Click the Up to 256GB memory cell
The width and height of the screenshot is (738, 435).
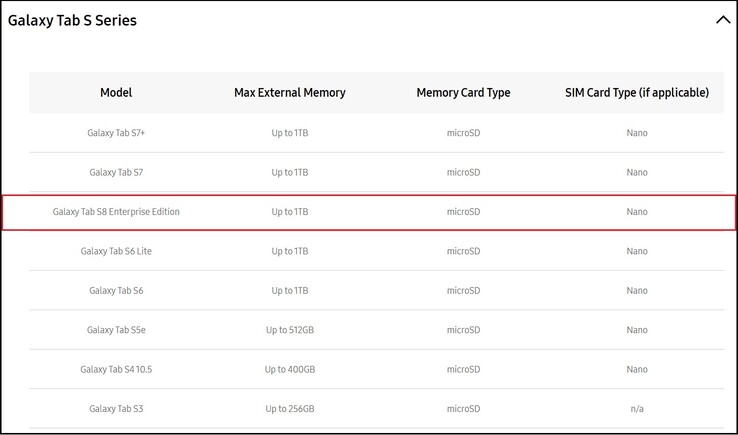coord(290,409)
